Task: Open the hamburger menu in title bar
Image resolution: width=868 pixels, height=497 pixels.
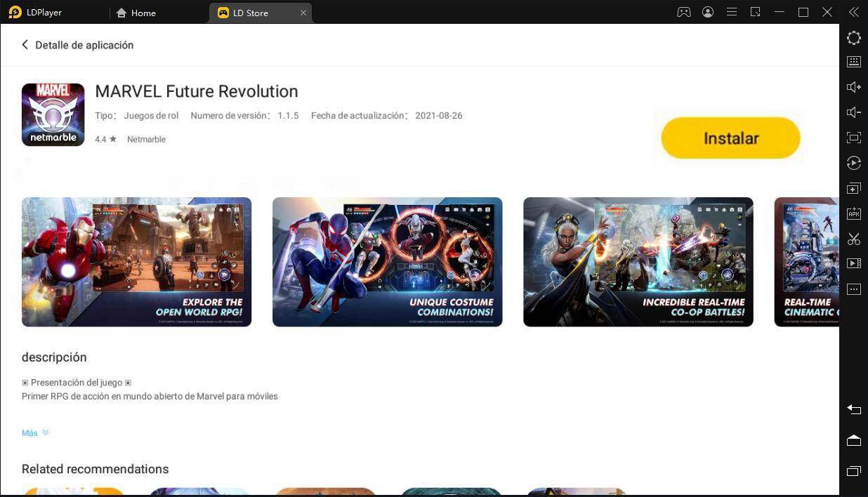Action: click(732, 12)
